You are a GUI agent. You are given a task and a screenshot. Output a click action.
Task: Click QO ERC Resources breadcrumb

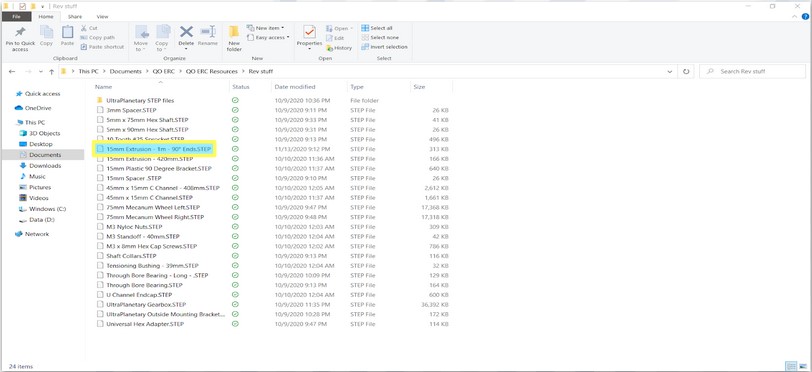tap(211, 71)
